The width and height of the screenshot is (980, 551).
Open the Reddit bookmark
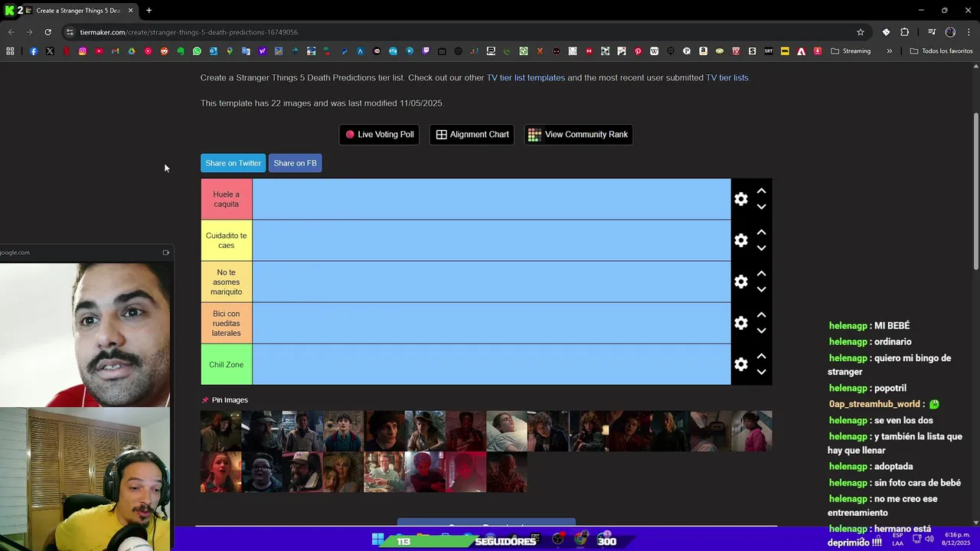tap(164, 51)
